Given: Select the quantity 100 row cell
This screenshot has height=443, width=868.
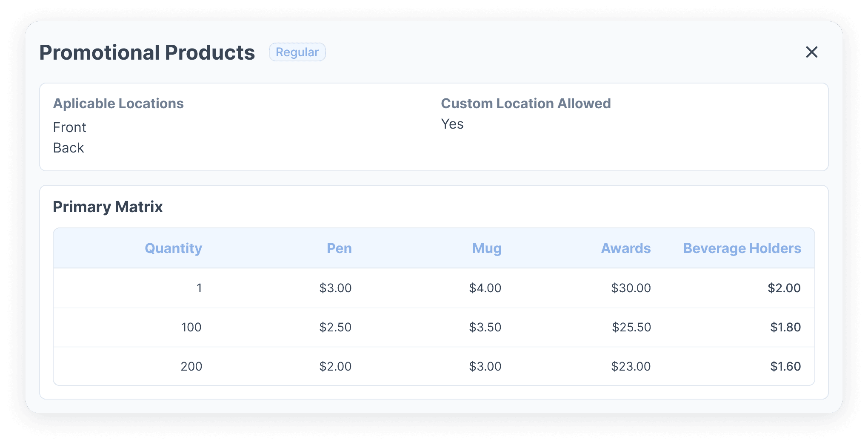Looking at the screenshot, I should coord(191,327).
